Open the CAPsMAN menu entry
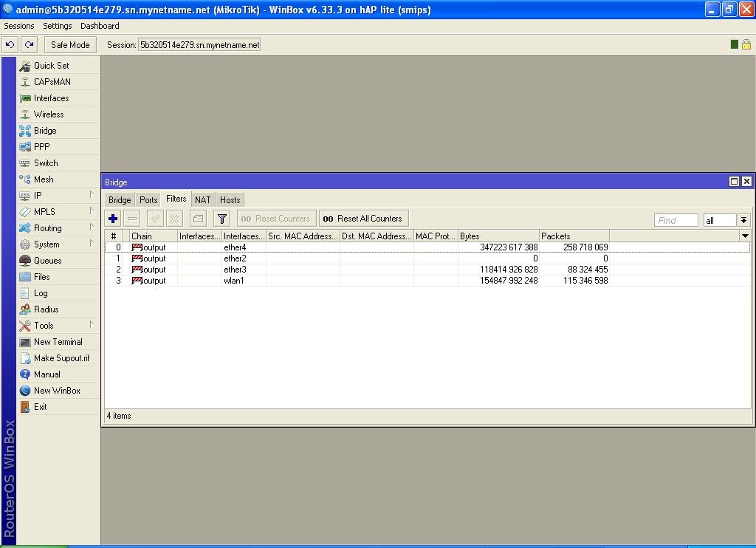756x548 pixels. [x=58, y=82]
